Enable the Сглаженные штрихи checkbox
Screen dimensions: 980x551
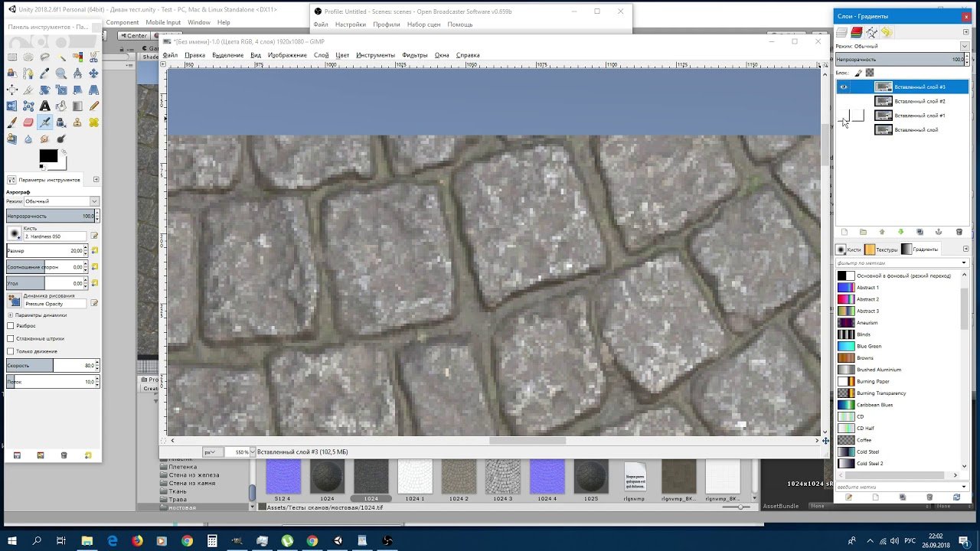pyautogui.click(x=11, y=338)
